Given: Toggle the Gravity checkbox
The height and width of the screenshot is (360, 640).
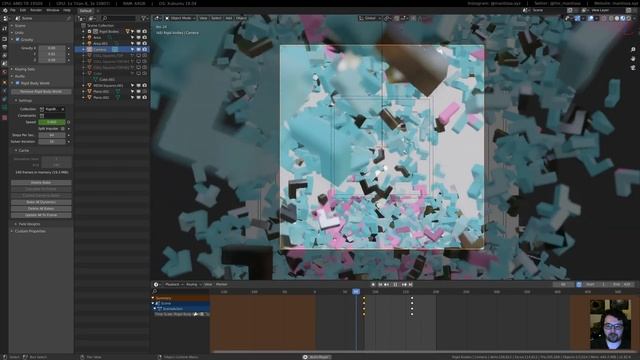Looking at the screenshot, I should [x=18, y=40].
